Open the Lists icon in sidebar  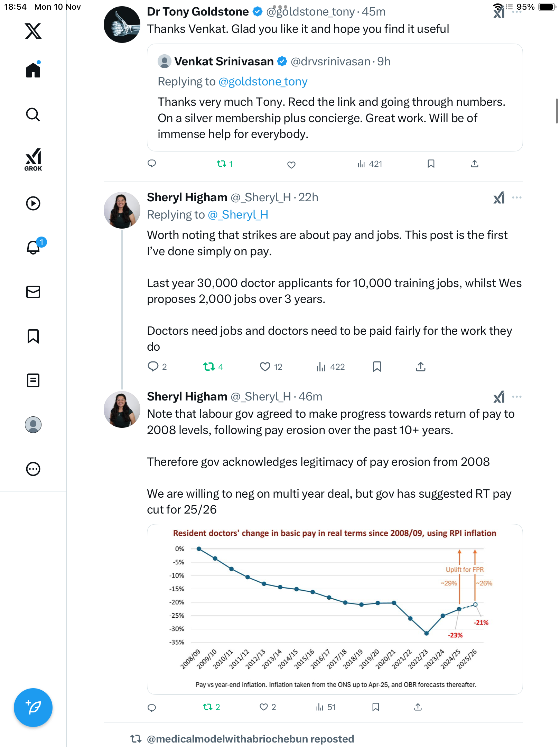[x=33, y=380]
